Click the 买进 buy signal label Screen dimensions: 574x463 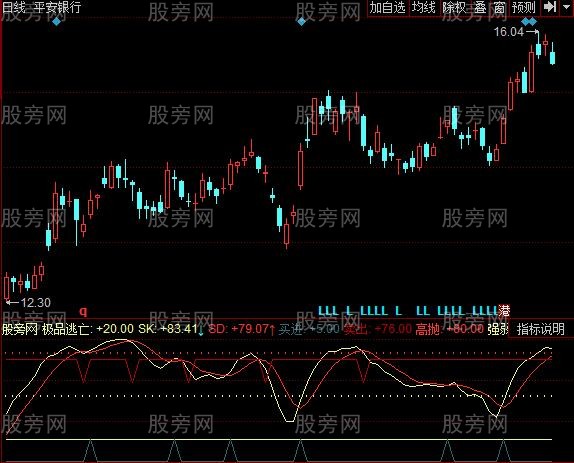click(291, 329)
